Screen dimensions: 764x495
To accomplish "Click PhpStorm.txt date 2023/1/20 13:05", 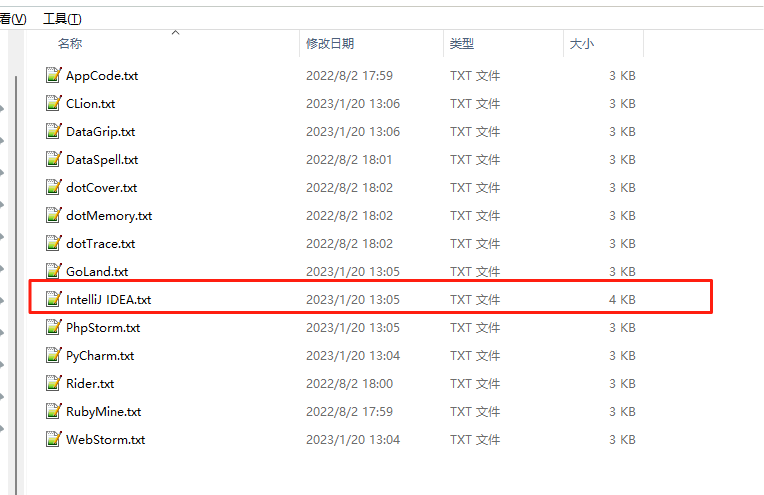I will pos(353,328).
